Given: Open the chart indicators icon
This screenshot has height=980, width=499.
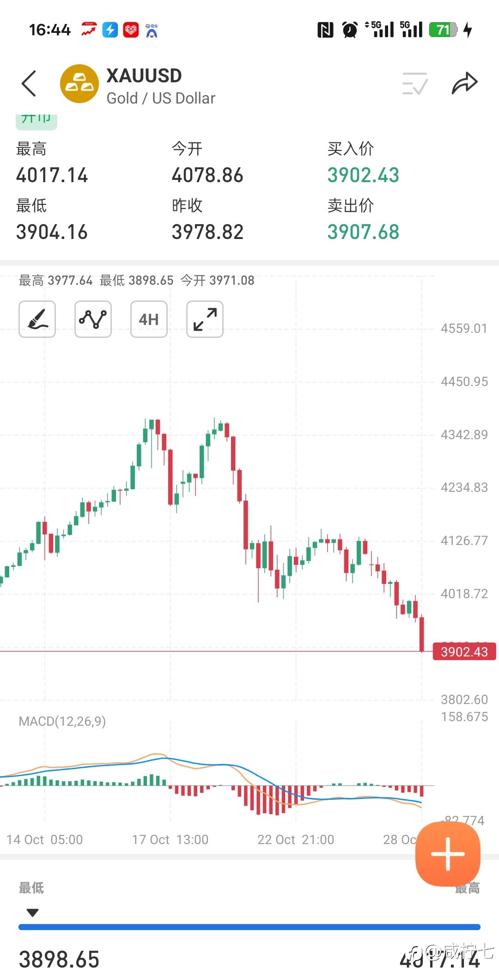Looking at the screenshot, I should [93, 319].
